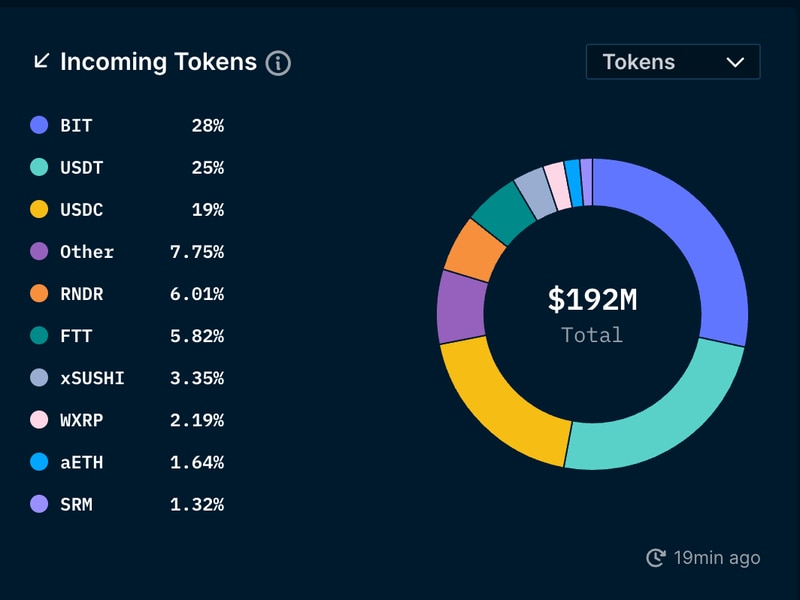Image resolution: width=800 pixels, height=600 pixels.
Task: Select the RNDR legend label
Action: [81, 294]
